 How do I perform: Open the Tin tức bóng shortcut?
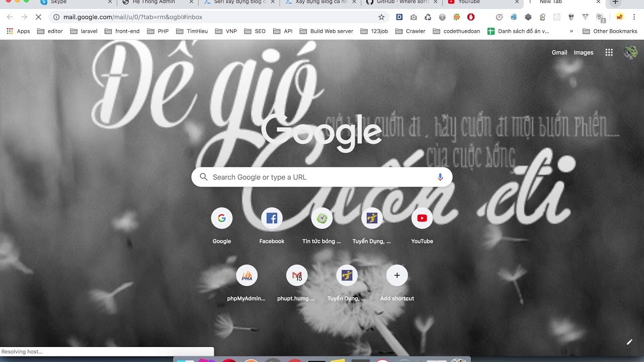tap(321, 226)
